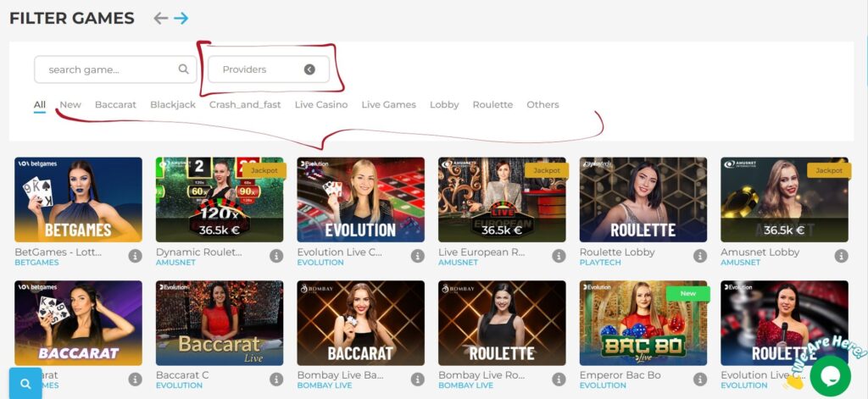
Task: Click Jackpot badge on Live European Roulette card
Action: (x=547, y=170)
